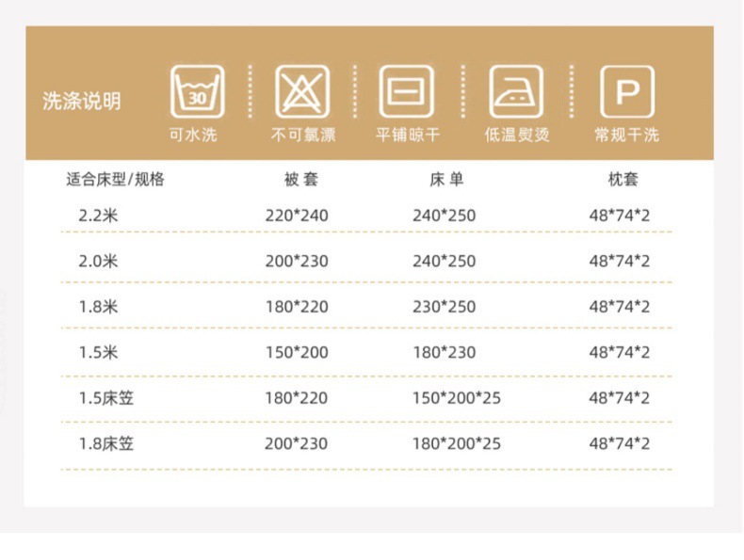Click 240*250 sheet size in 2.0米 row

(445, 262)
